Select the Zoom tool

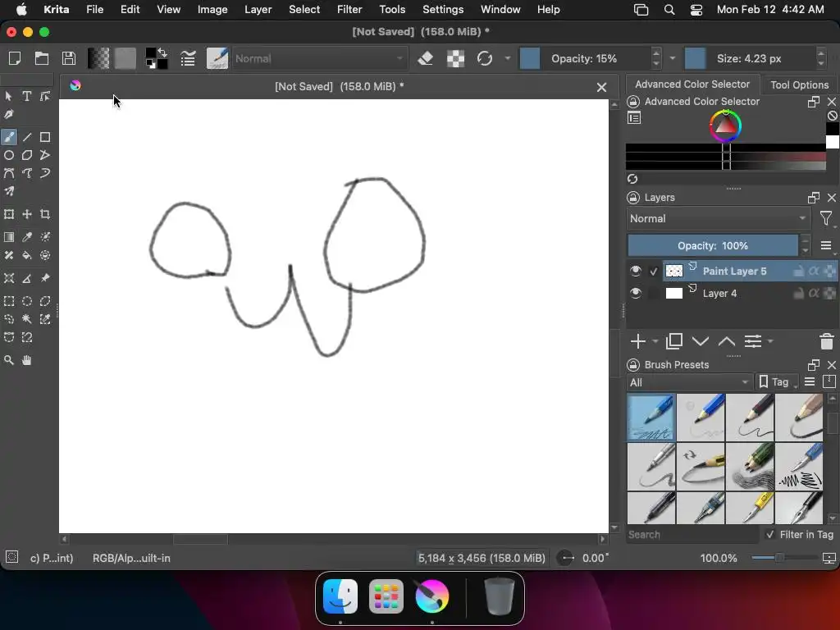(9, 360)
